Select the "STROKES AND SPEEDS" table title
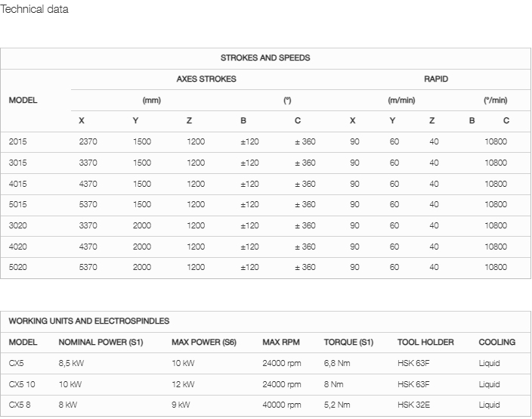 [265, 57]
